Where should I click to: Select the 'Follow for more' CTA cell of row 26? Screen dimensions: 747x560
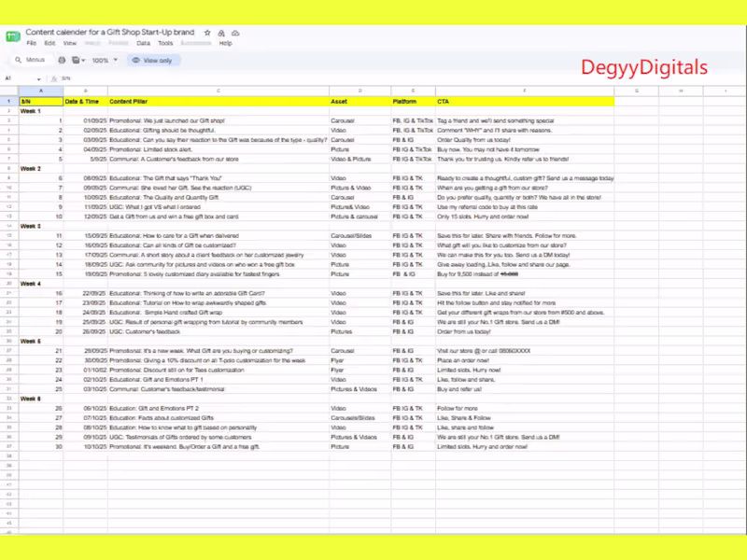tap(525, 409)
